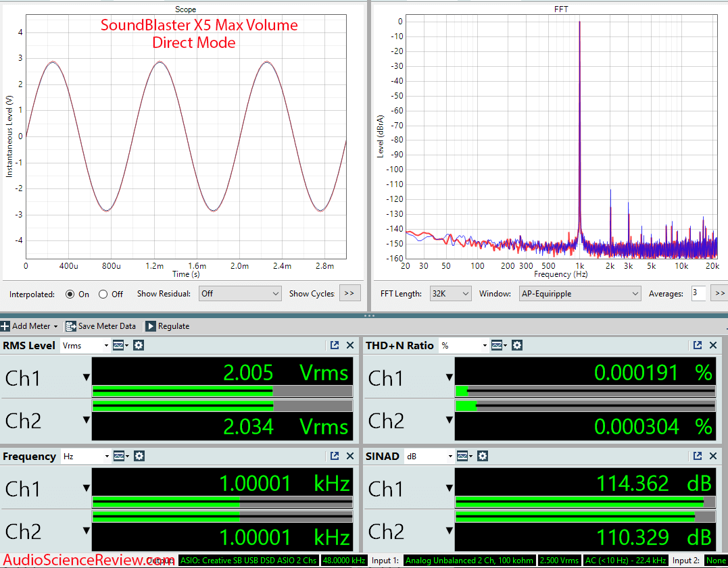Expand Frequency Ch2 channel arrow
Viewport: 728px width, 568px height.
87,530
